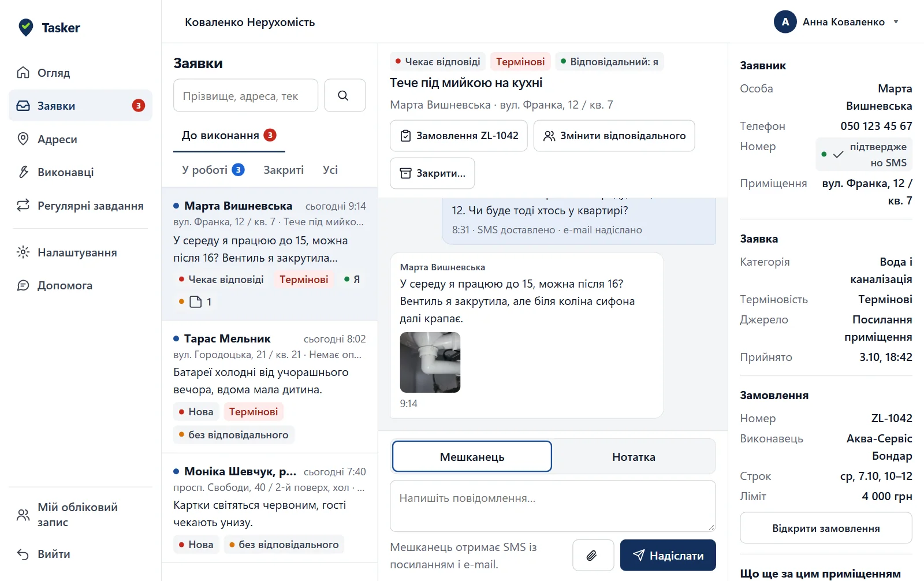Click the attachment paperclip button
Image resolution: width=924 pixels, height=581 pixels.
pyautogui.click(x=593, y=555)
